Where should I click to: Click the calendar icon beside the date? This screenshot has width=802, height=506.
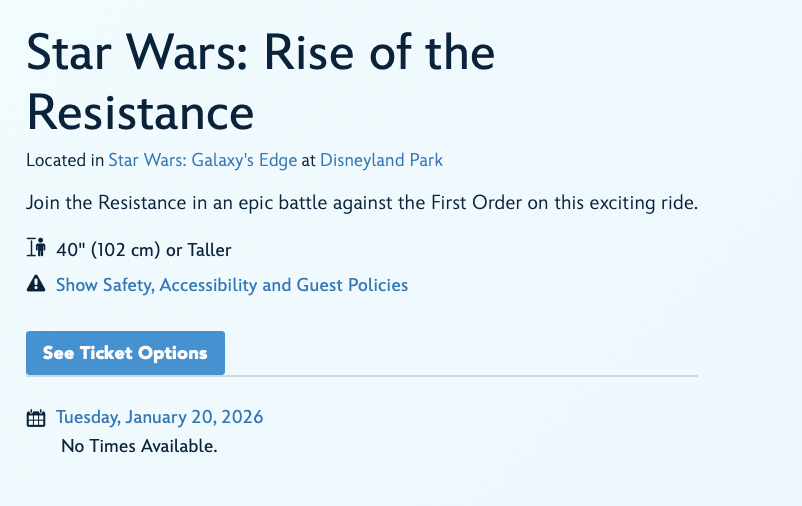[x=36, y=418]
